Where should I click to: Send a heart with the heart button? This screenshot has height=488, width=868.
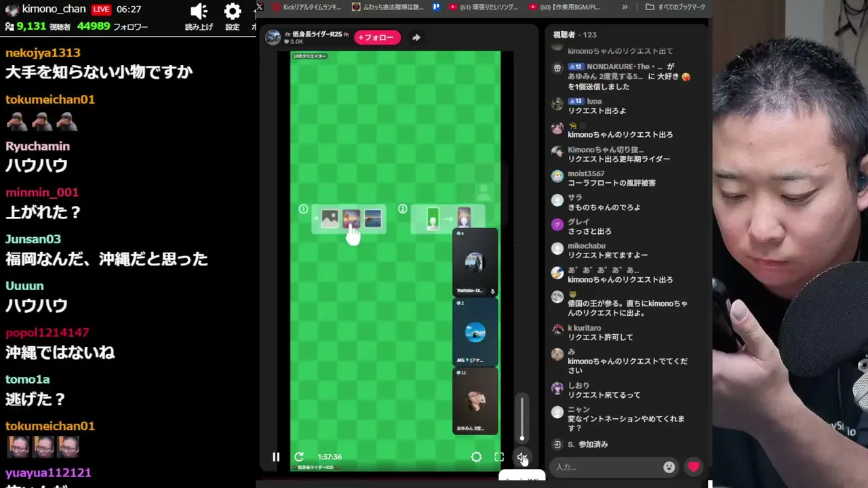click(x=693, y=467)
